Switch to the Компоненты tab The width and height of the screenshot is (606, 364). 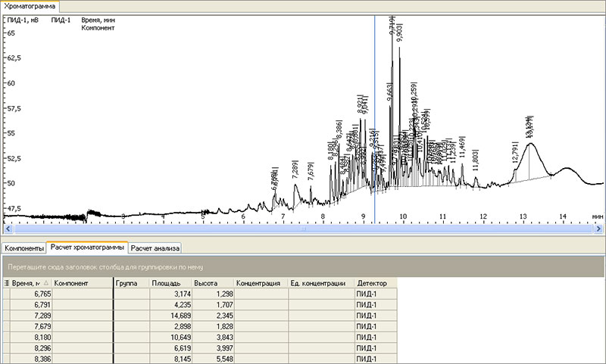pos(23,247)
